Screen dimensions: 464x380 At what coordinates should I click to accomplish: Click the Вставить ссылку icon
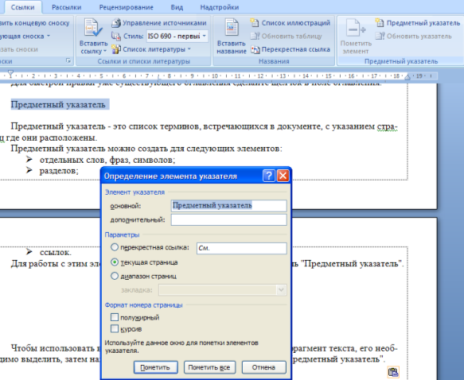pos(93,28)
